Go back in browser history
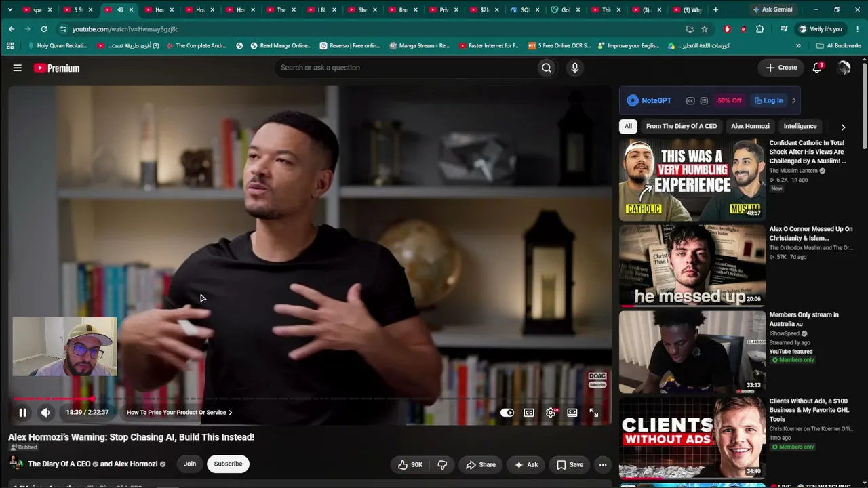This screenshot has width=868, height=488. point(12,29)
